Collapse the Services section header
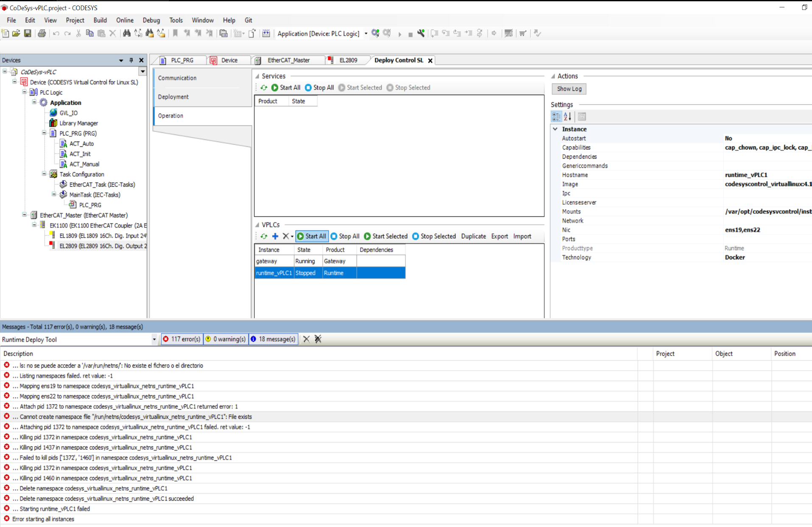This screenshot has width=812, height=527. coord(258,76)
